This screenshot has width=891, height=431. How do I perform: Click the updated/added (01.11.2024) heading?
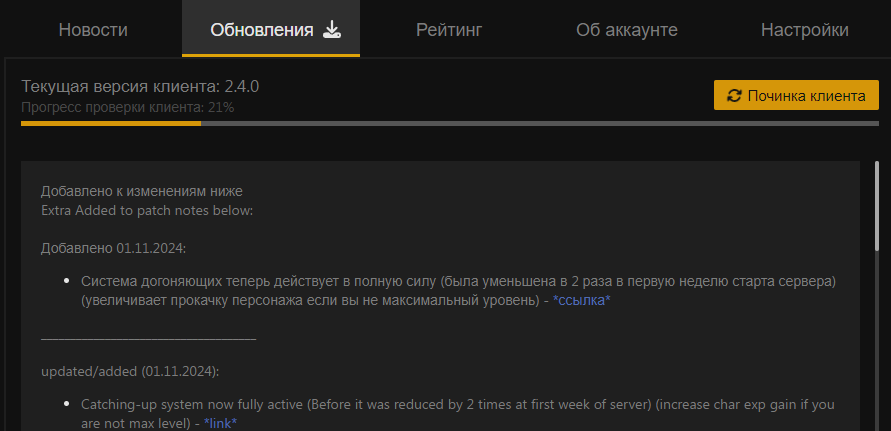pyautogui.click(x=130, y=371)
